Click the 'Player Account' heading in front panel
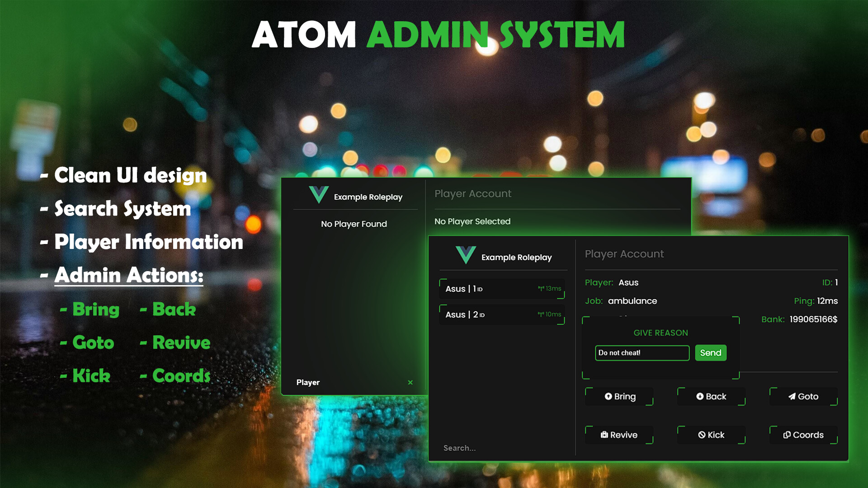The image size is (868, 488). pyautogui.click(x=624, y=254)
